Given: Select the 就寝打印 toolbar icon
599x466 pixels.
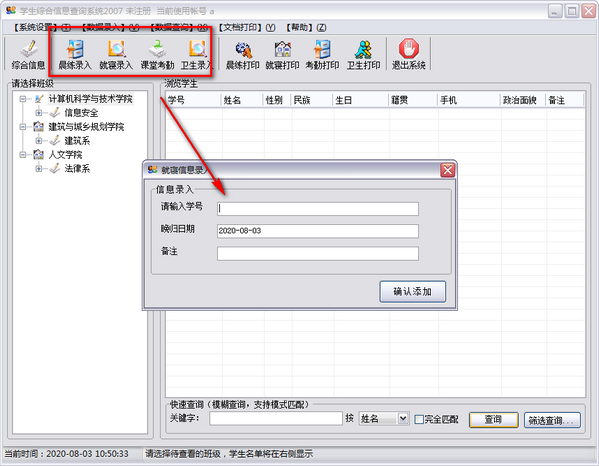Looking at the screenshot, I should coord(282,54).
